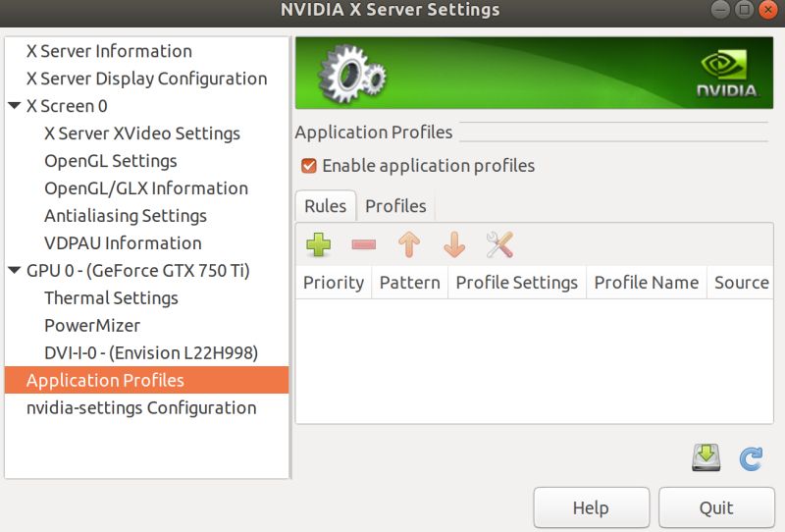Open Thermal Settings
Screen dimensions: 785x532
[111, 298]
